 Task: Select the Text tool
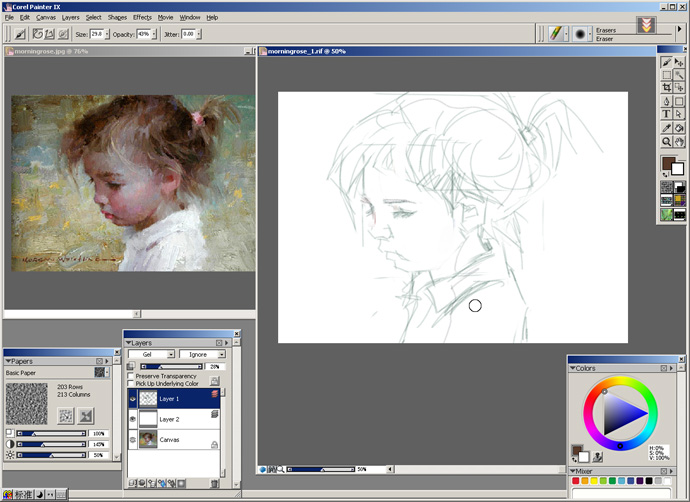click(666, 114)
